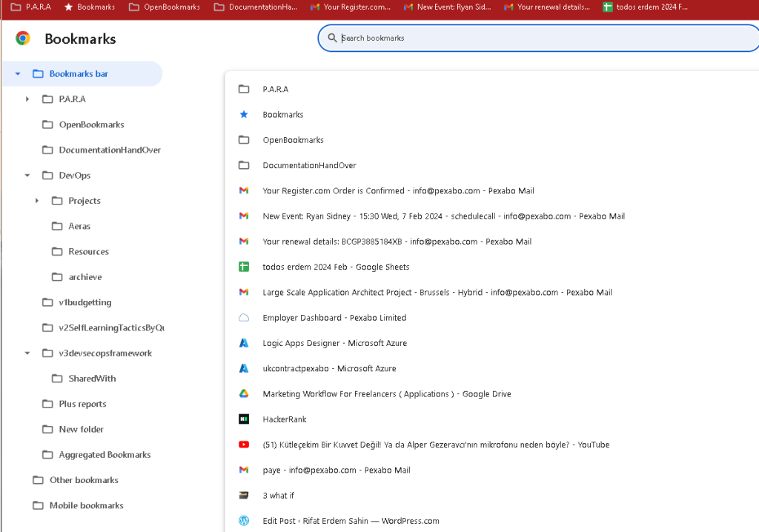
Task: Click Gmail icon for paye bookmark
Action: 244,470
